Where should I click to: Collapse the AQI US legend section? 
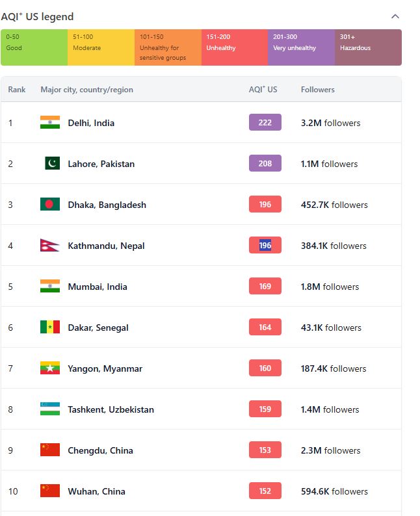point(395,16)
